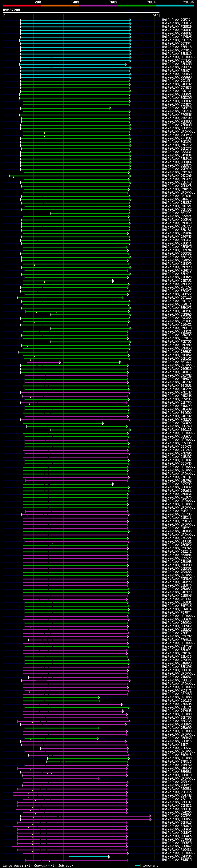Viewport: 197px width, 868px height.
Task: Click the green ~80% identity legend segment
Action: point(137,6)
